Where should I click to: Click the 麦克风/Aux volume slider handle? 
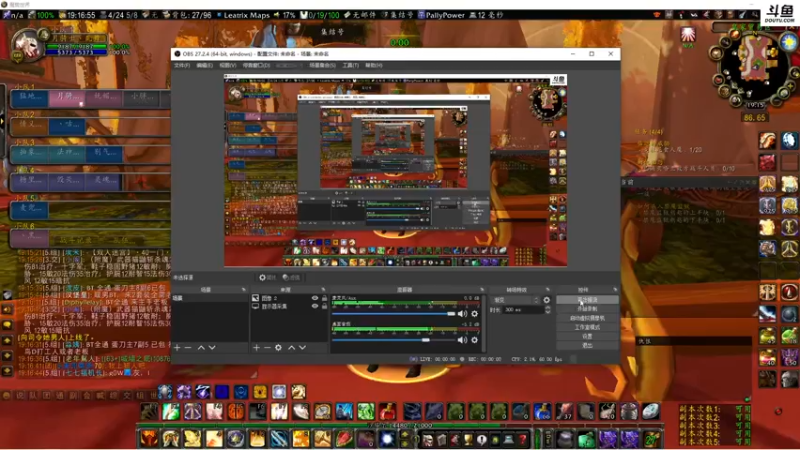(x=451, y=314)
